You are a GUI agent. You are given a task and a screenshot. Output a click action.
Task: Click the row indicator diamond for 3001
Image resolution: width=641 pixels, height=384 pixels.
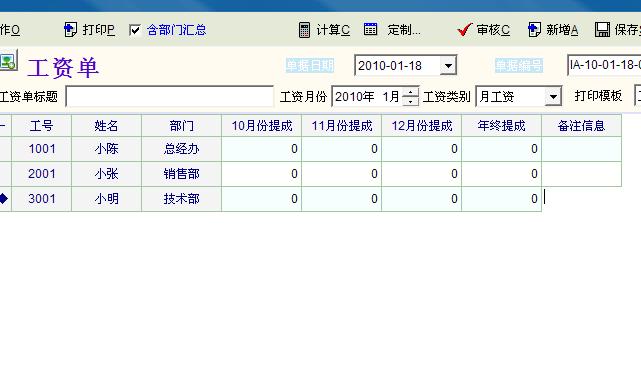click(x=4, y=199)
